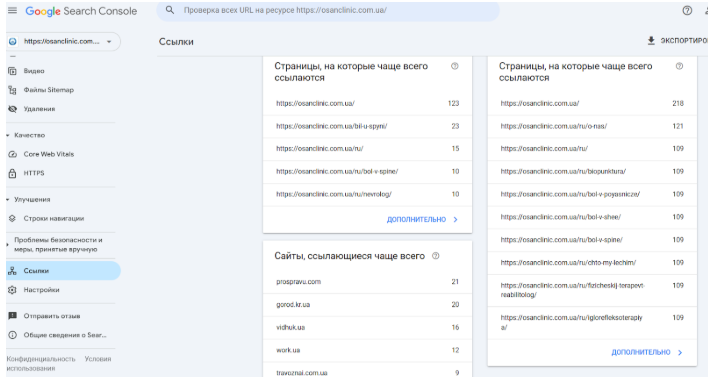Viewport: 713px width, 383px height.
Task: Open help icon beside Сайты, ссылающиеся чаще всего
Action: coord(436,256)
